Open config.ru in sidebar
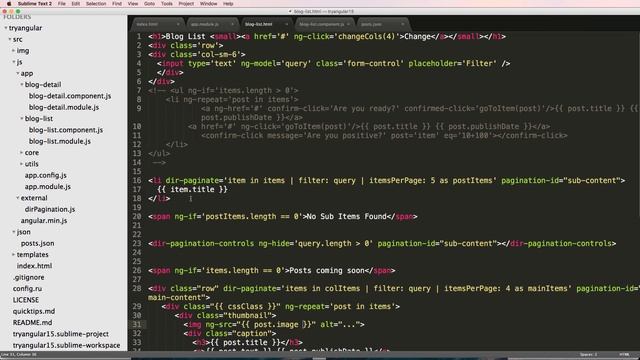 tap(27, 289)
